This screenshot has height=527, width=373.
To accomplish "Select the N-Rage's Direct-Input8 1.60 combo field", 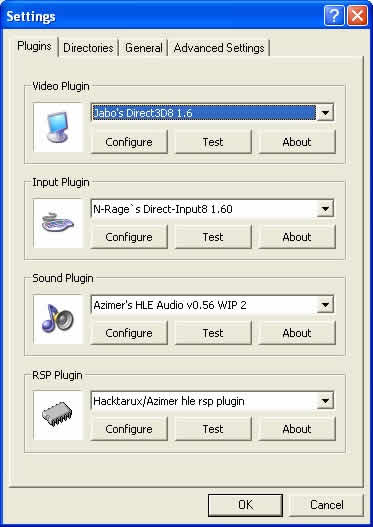I will pos(212,209).
